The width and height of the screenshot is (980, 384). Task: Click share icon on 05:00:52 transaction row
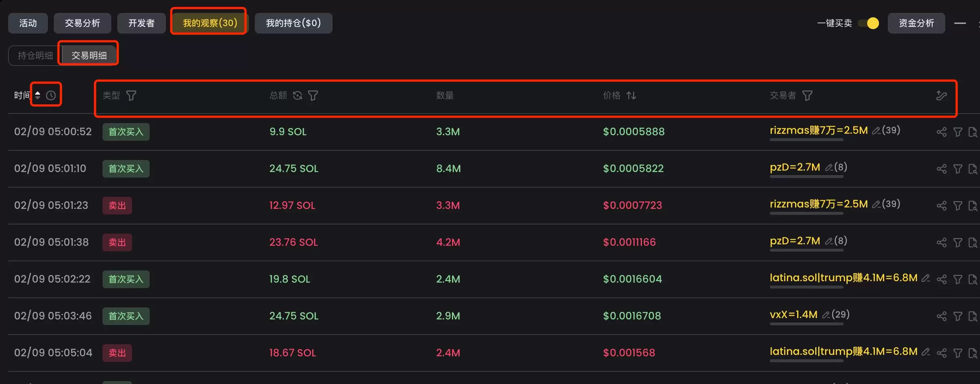coord(941,132)
